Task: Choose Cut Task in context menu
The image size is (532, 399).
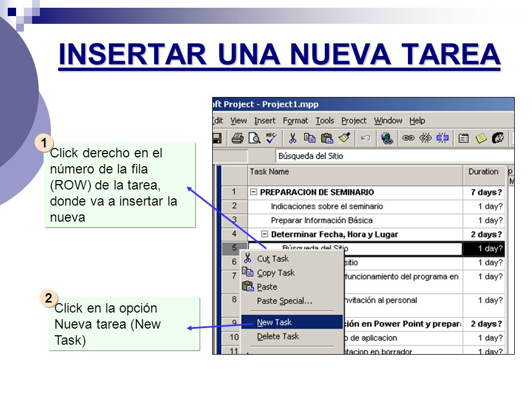Action: click(292, 259)
